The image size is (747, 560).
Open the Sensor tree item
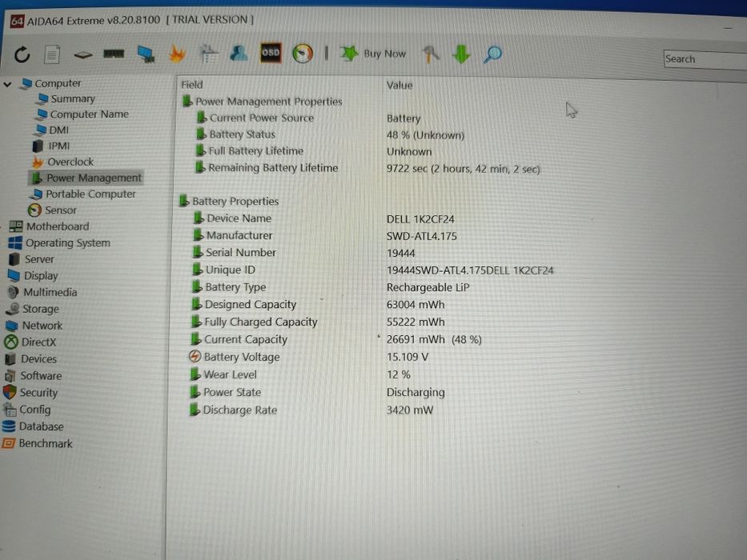point(52,210)
